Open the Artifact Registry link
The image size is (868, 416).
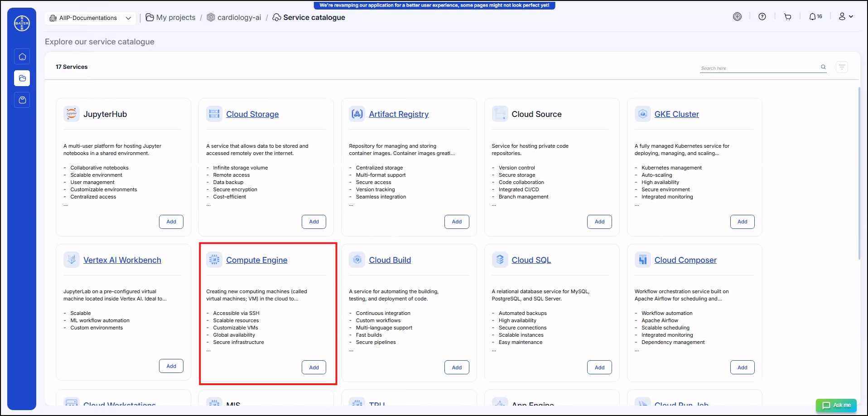click(x=399, y=114)
